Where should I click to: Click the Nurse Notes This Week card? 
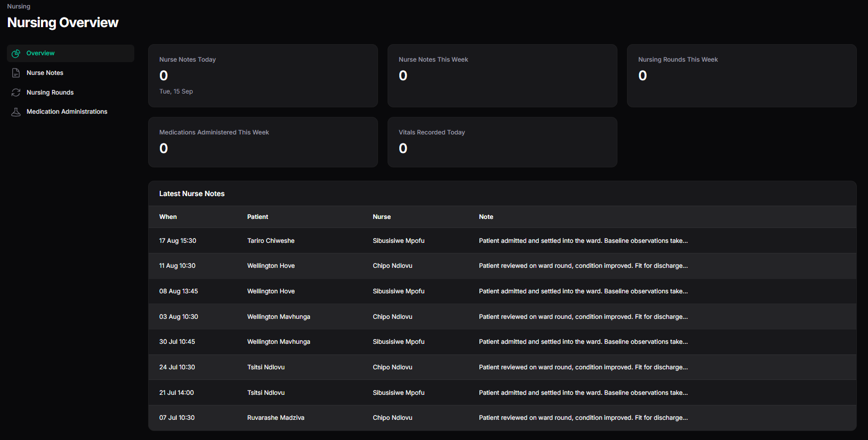(x=502, y=75)
